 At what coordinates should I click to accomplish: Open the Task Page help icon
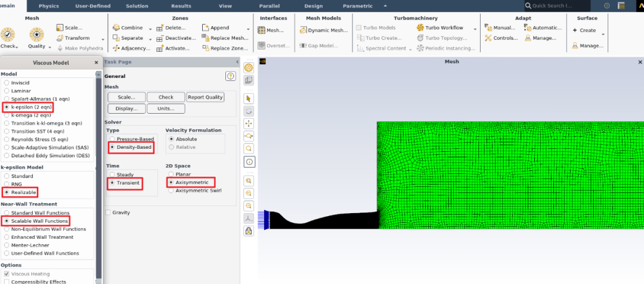pos(230,76)
